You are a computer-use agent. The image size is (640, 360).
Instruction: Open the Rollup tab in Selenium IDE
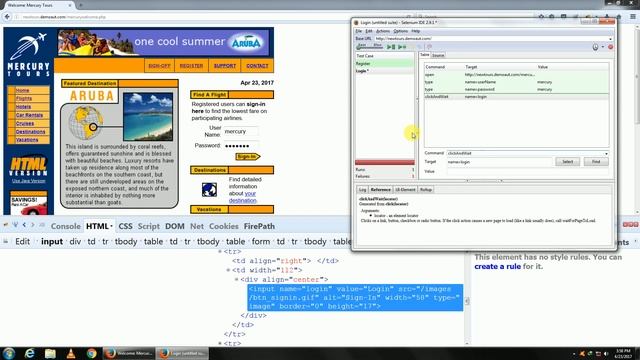[426, 190]
